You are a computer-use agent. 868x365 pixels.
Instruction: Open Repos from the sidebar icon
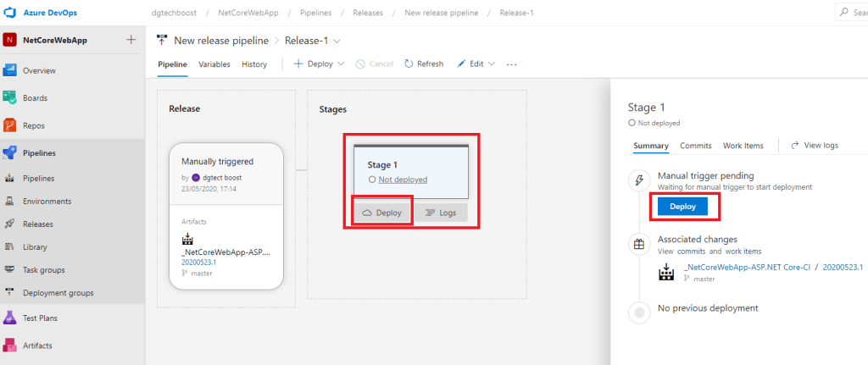coord(11,125)
